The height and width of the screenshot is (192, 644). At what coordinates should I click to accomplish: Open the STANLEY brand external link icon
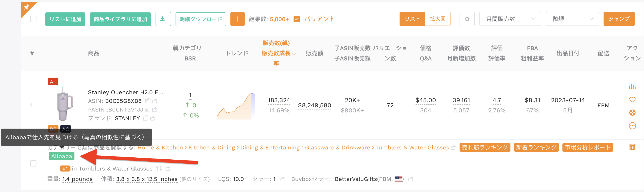click(152, 118)
